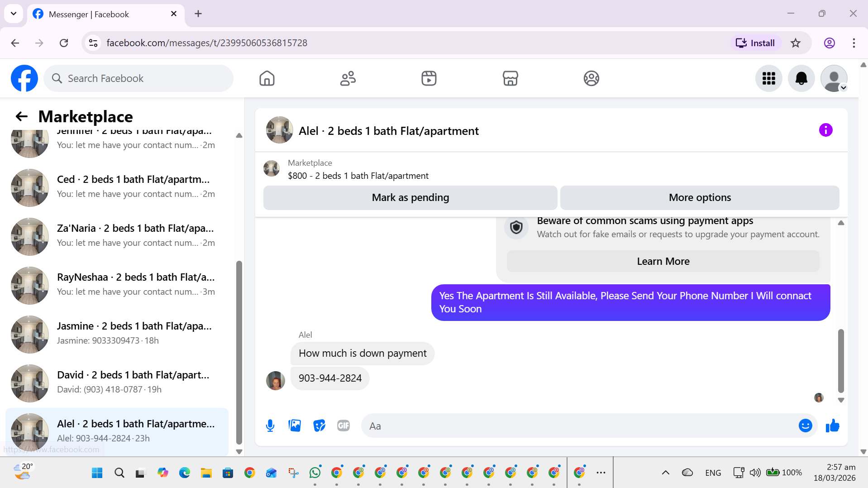Open WhatsApp from the taskbar
The image size is (868, 488).
(x=315, y=473)
